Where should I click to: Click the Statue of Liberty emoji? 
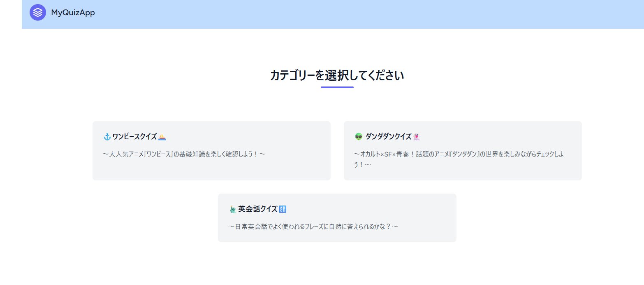pyautogui.click(x=233, y=209)
